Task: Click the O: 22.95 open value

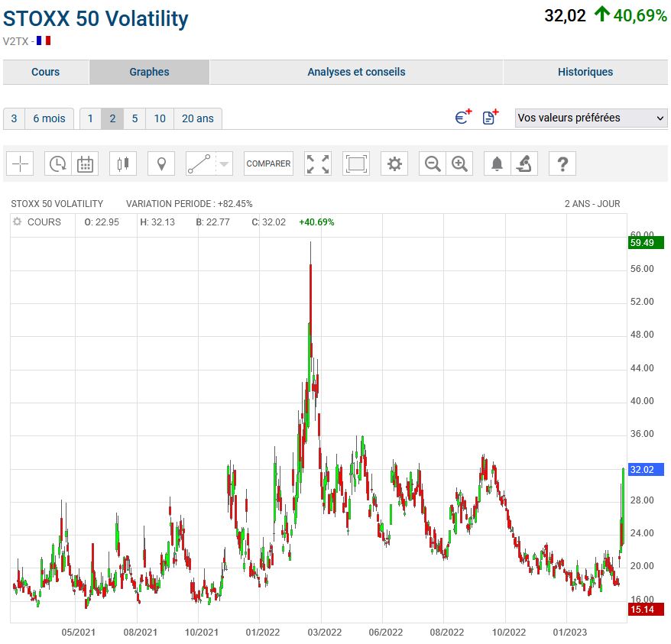Action: [x=102, y=222]
